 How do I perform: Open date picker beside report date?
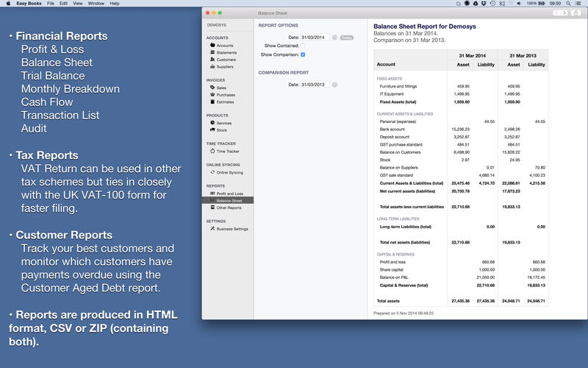pos(334,37)
